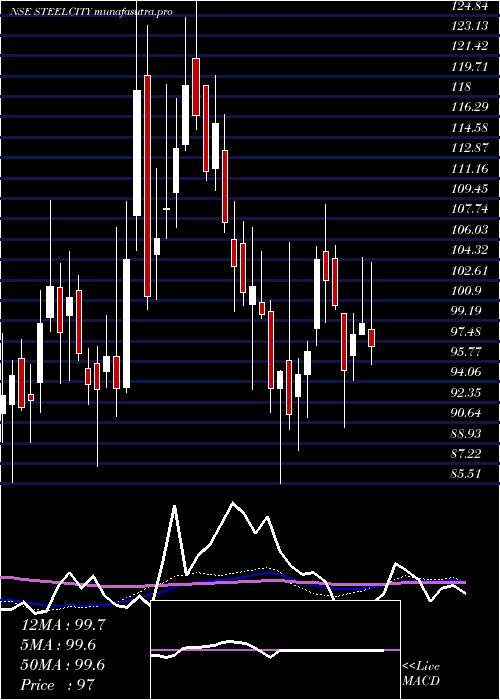Click the 100.9 price axis label

click(467, 290)
